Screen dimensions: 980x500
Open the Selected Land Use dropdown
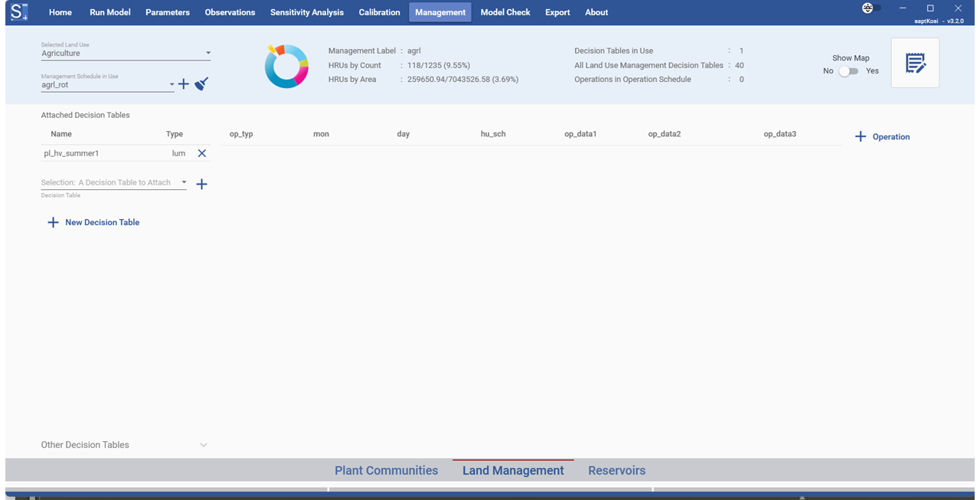tap(126, 54)
